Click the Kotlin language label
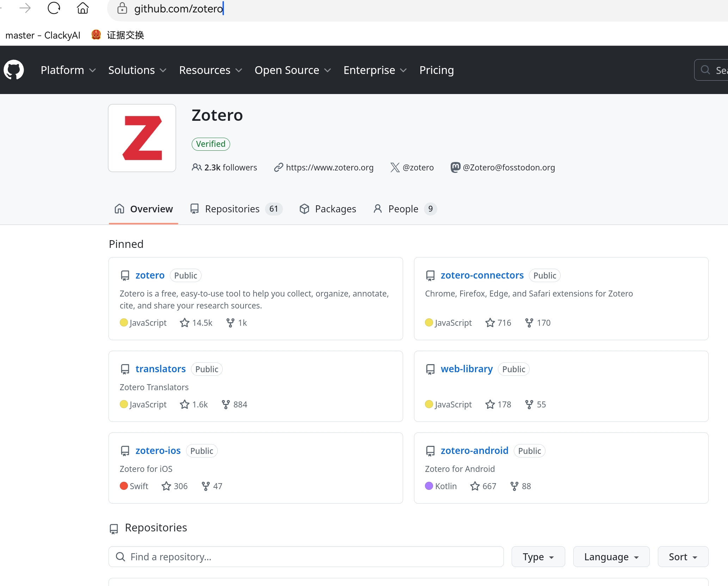Image resolution: width=728 pixels, height=586 pixels. click(x=446, y=486)
